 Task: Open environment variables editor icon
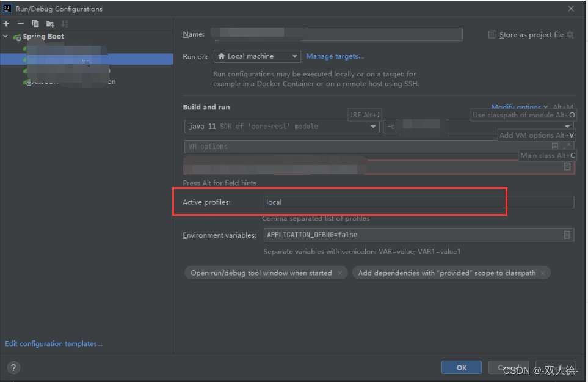567,235
